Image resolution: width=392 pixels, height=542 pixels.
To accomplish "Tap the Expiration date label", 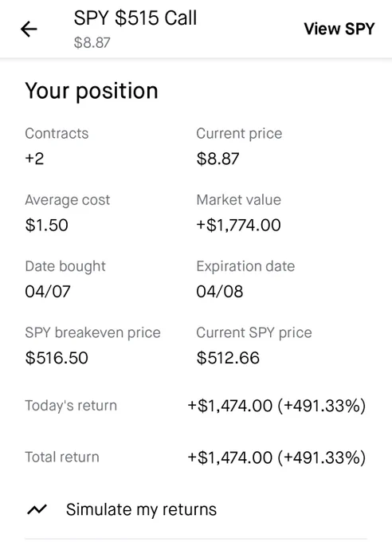I will coord(245,266).
